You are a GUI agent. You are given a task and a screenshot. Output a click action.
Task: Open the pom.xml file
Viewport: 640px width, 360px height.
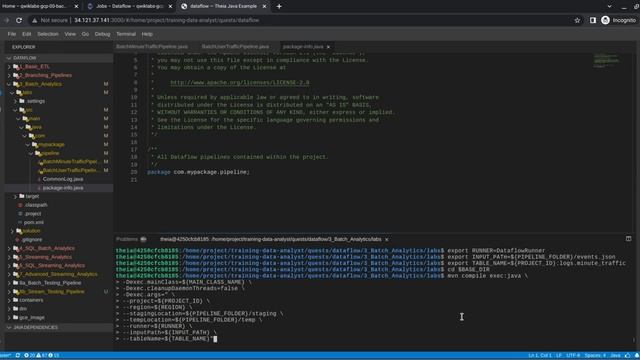33,222
